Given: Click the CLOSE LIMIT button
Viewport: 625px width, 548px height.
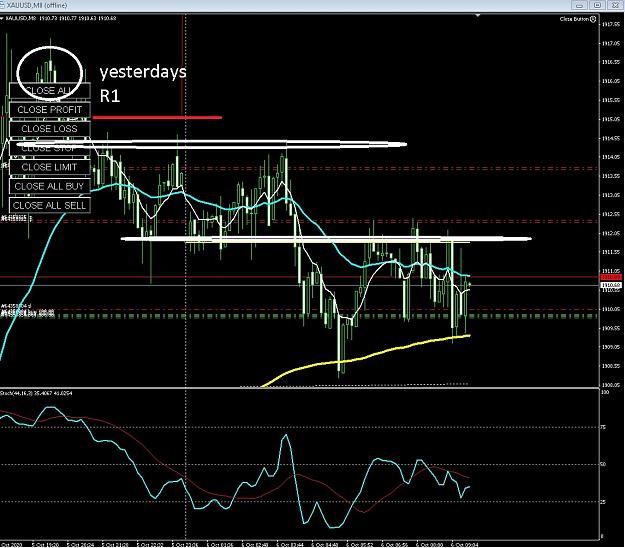Looking at the screenshot, I should (x=50, y=167).
